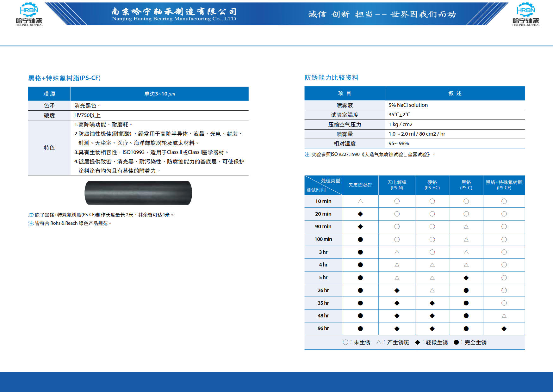Click the 96 hr row label
This screenshot has width=553, height=392.
(x=323, y=328)
